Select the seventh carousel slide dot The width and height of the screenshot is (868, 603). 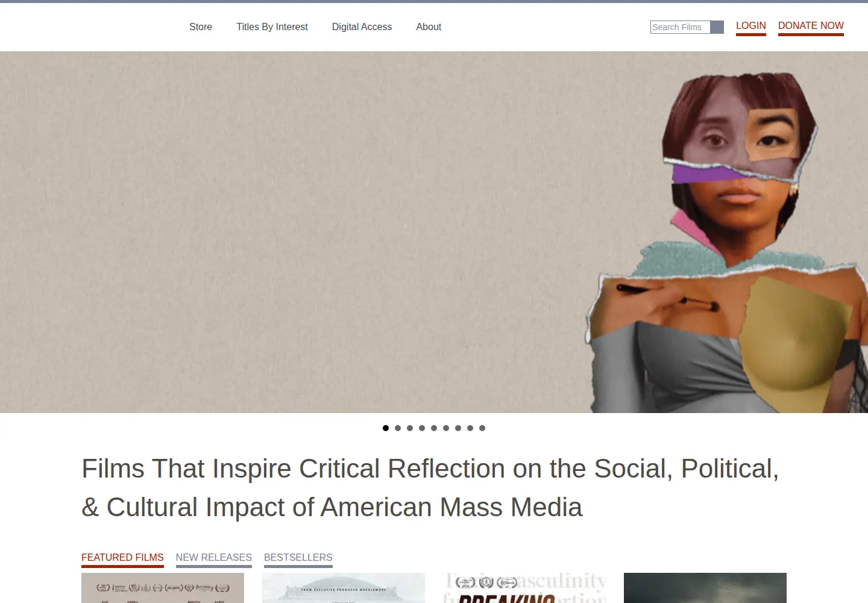click(x=458, y=428)
